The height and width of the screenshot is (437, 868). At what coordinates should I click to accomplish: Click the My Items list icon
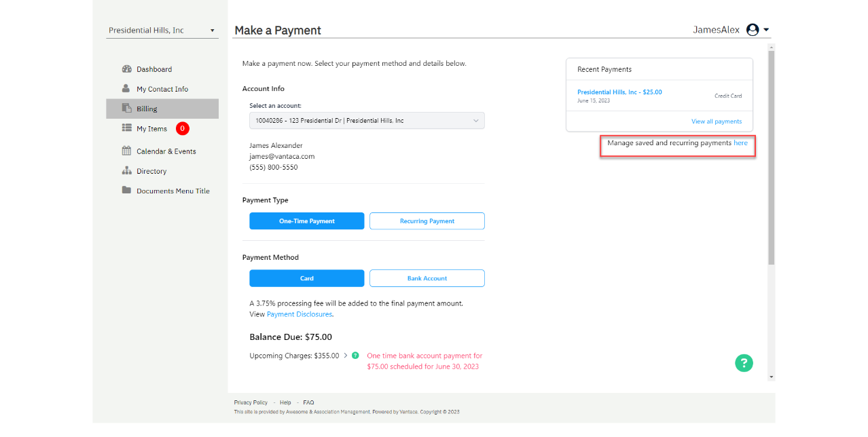[126, 128]
